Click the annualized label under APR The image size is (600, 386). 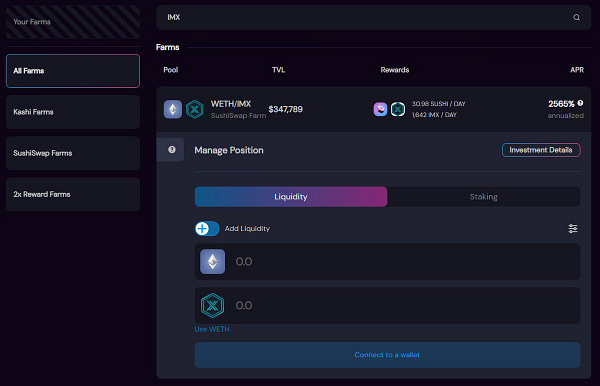point(566,116)
